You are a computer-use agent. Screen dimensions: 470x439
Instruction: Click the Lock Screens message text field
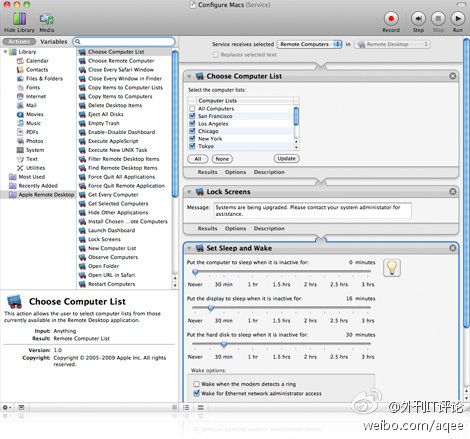coord(312,211)
